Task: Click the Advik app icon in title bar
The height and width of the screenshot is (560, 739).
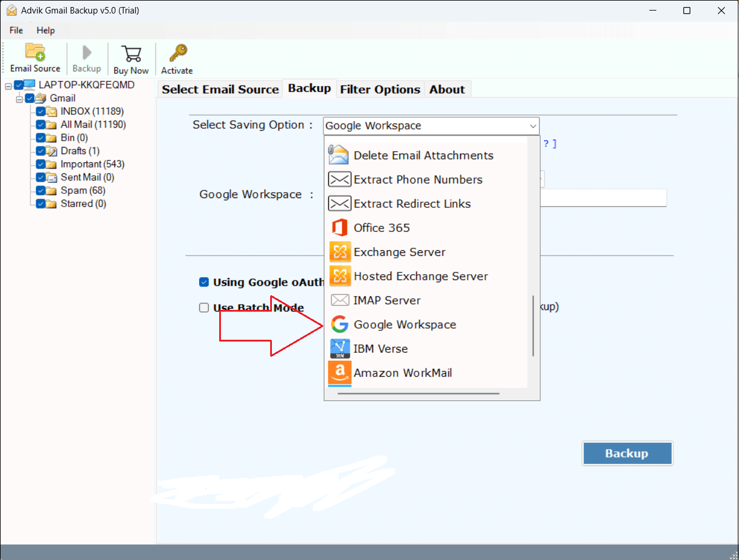Action: point(11,11)
